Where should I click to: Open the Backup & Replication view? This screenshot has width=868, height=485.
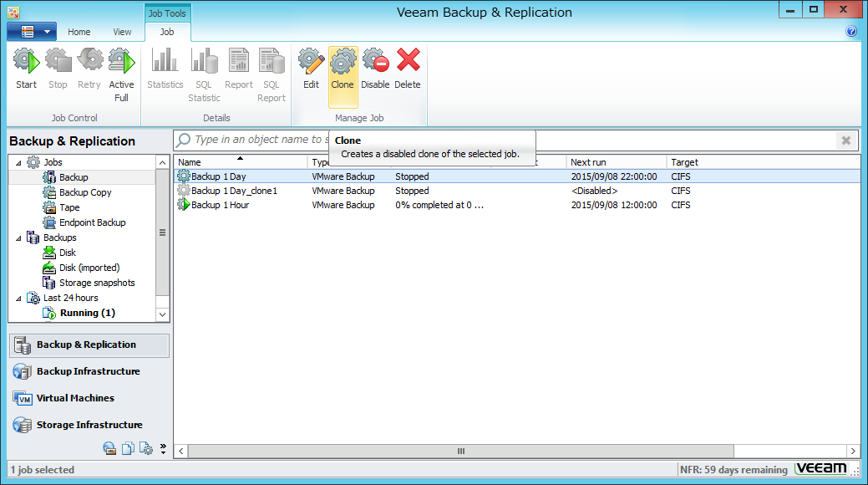(x=89, y=345)
